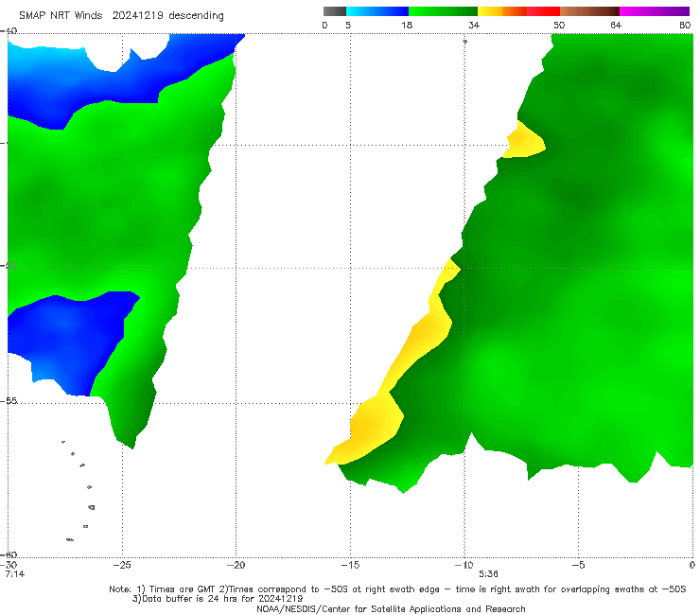Click the '34' label under the color scale
700x615 pixels.
(474, 26)
